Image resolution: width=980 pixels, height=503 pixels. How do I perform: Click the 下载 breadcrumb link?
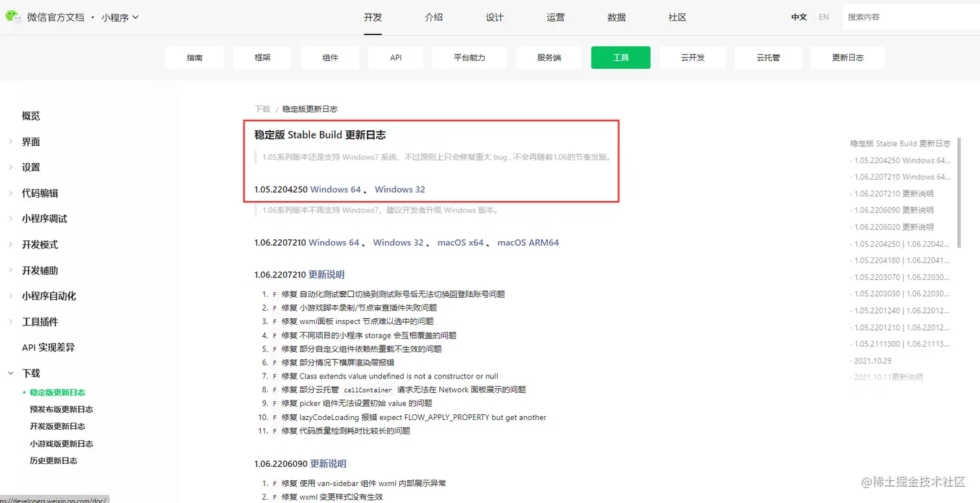click(x=262, y=109)
